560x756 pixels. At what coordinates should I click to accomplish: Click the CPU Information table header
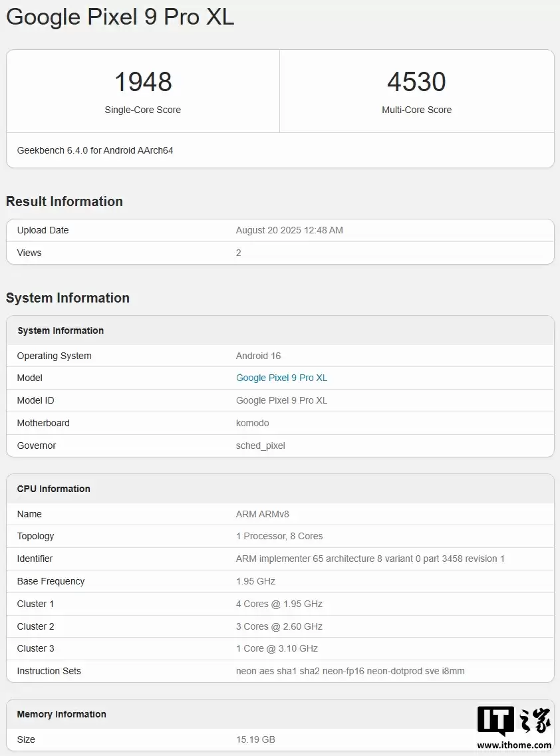coord(53,489)
